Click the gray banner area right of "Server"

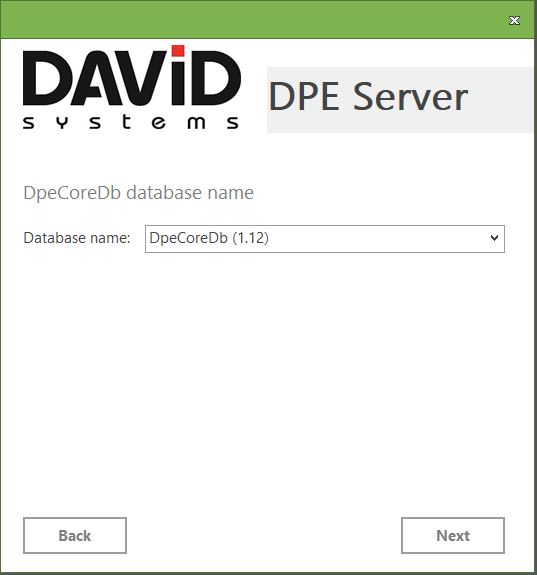tap(501, 100)
